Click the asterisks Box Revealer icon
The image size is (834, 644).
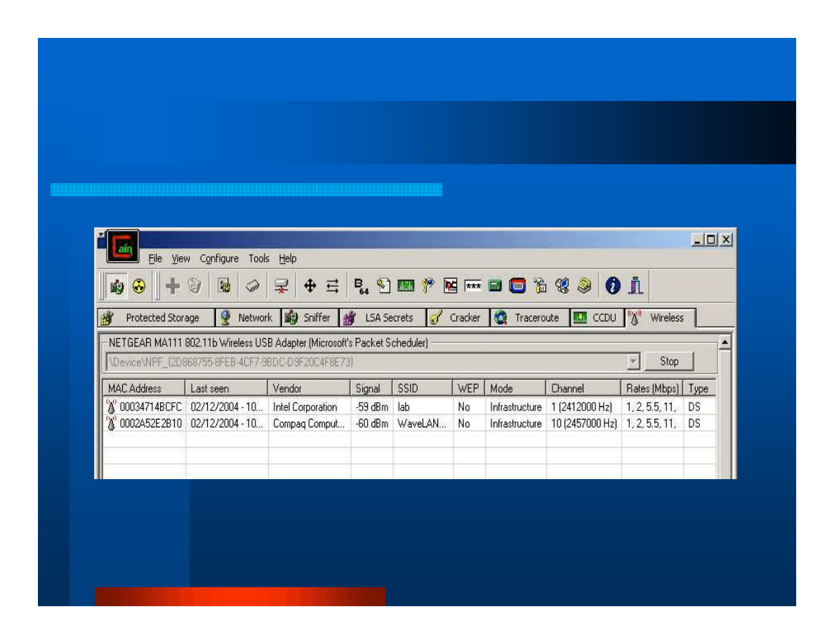473,286
